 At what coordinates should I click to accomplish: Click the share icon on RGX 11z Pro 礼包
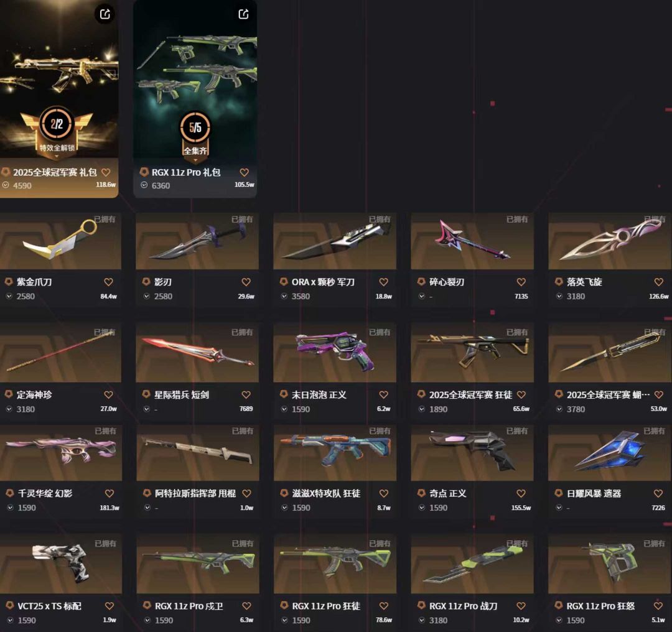pyautogui.click(x=243, y=14)
